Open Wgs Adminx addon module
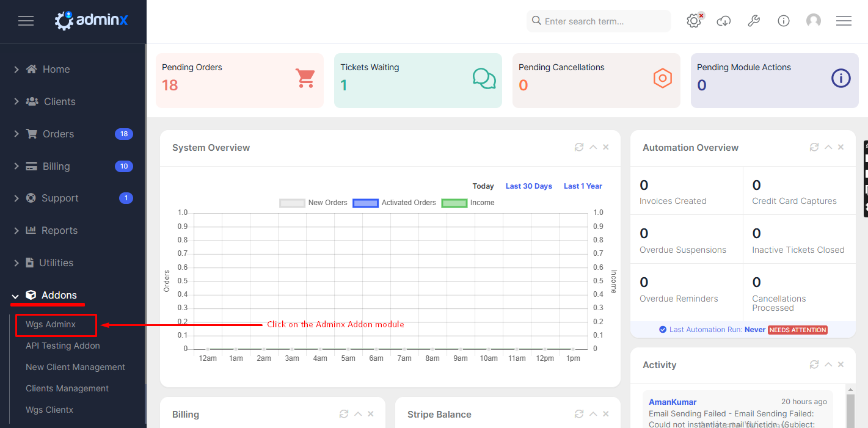The height and width of the screenshot is (428, 868). 51,324
